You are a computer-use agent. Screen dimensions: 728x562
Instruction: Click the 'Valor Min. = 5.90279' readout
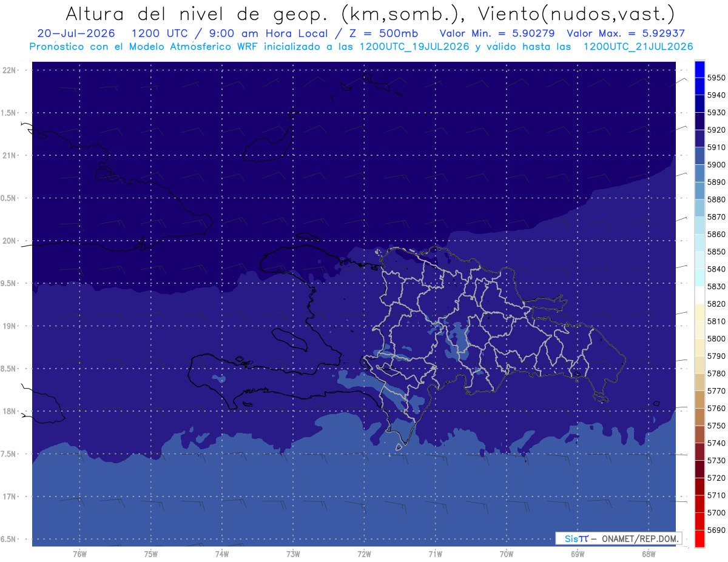pos(497,33)
